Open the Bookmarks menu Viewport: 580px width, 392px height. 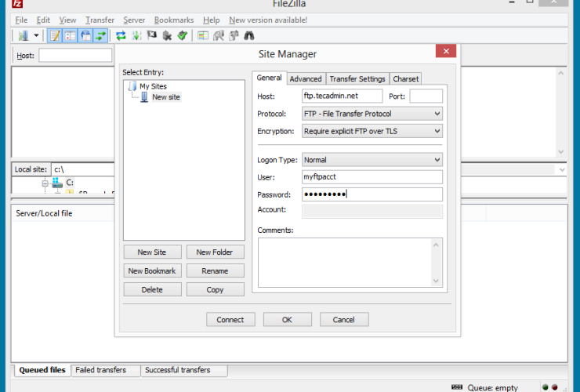click(x=174, y=20)
